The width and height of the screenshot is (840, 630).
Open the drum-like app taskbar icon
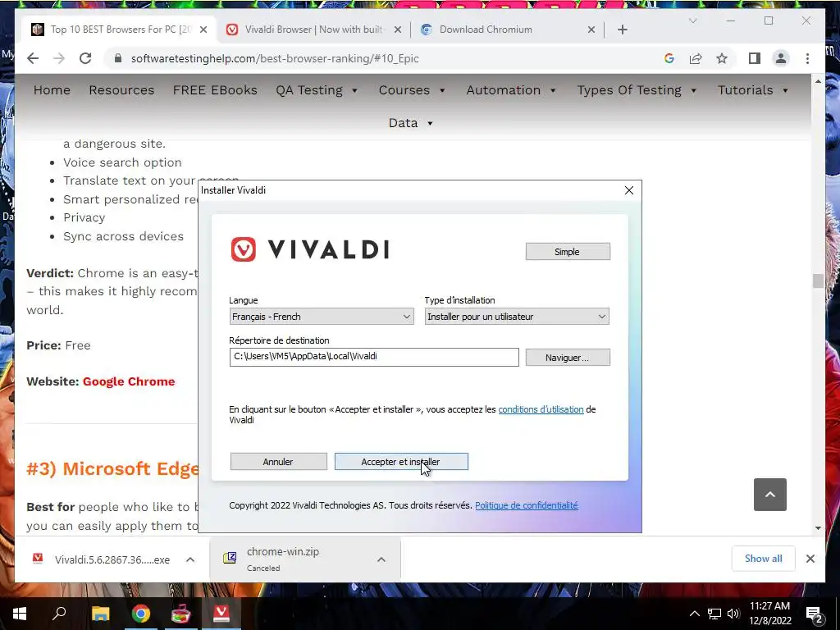pyautogui.click(x=181, y=614)
